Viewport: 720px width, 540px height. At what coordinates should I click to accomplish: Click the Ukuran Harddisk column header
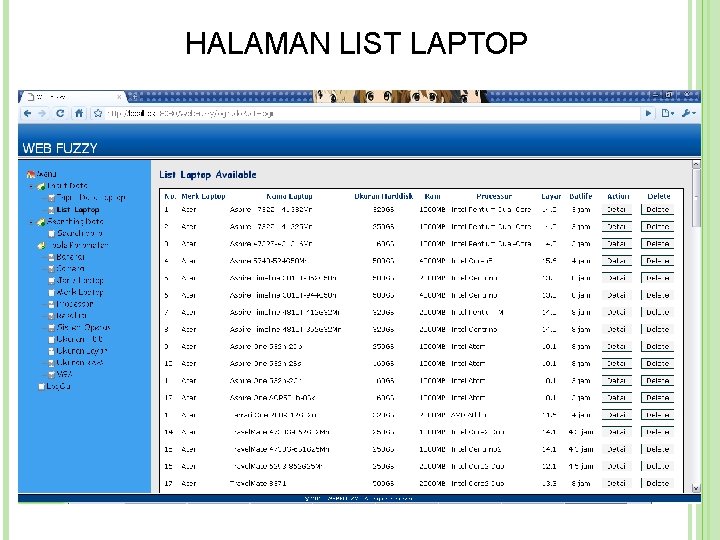[383, 196]
